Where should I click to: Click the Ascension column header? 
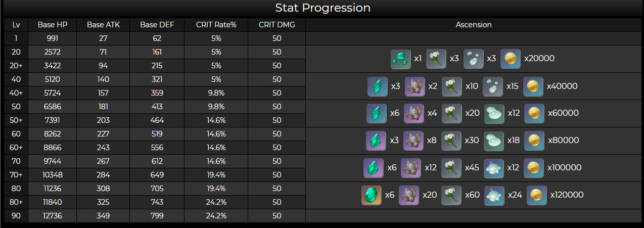(x=474, y=25)
